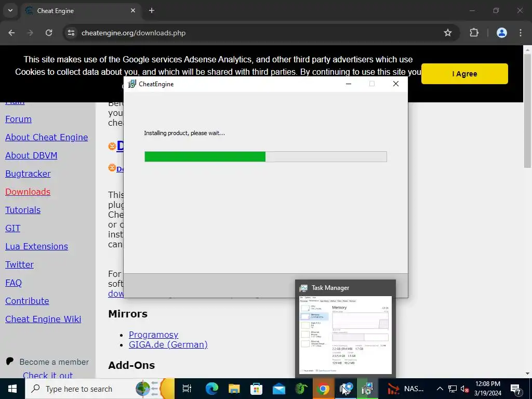Close the CheatEngine installer window
532x399 pixels.
[x=395, y=84]
